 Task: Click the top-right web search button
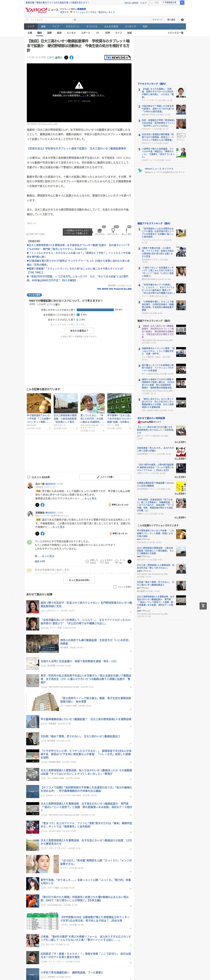tap(182, 3)
